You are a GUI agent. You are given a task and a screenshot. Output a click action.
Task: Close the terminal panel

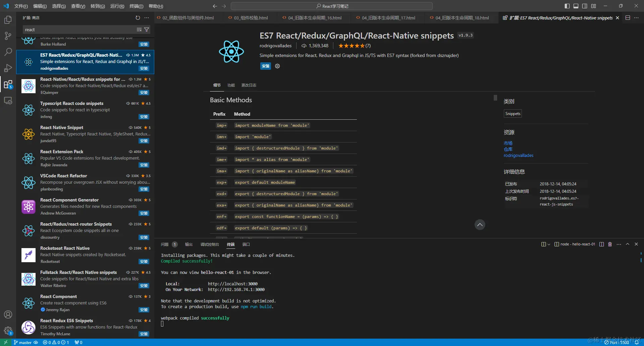point(636,244)
